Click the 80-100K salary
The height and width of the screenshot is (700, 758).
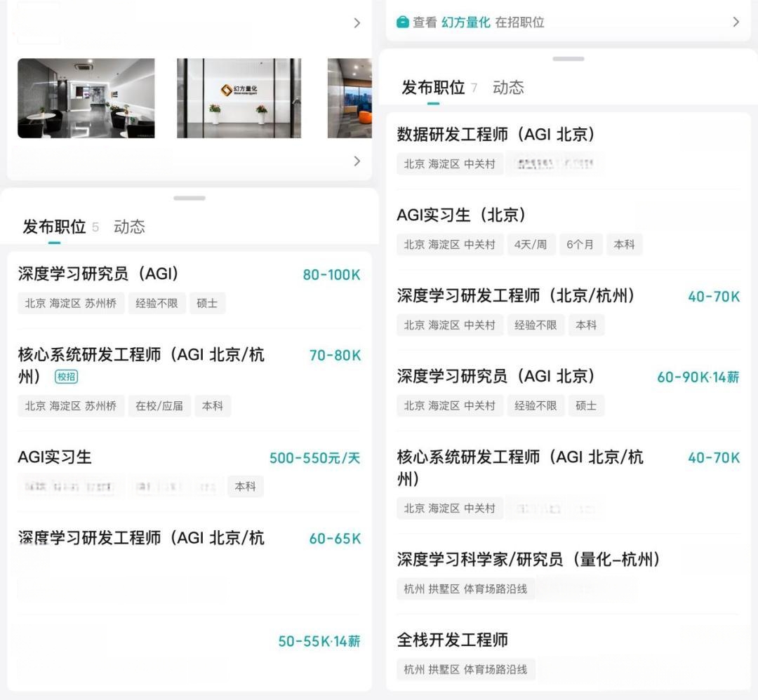point(331,275)
